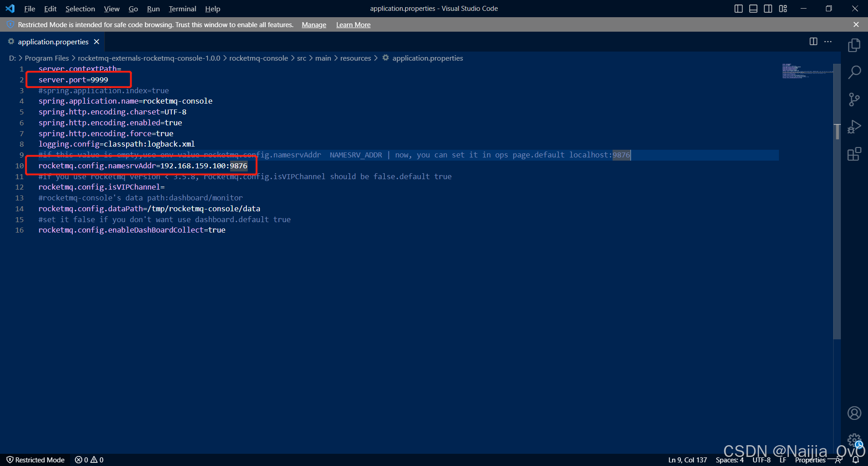Click the VS Code logo icon
Screen dimensions: 868x466
coord(10,9)
